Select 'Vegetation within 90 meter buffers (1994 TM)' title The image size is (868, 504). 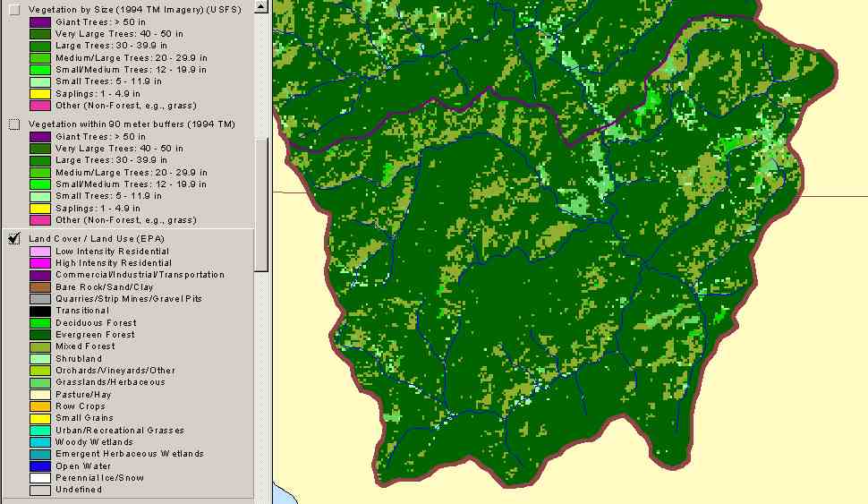point(132,124)
